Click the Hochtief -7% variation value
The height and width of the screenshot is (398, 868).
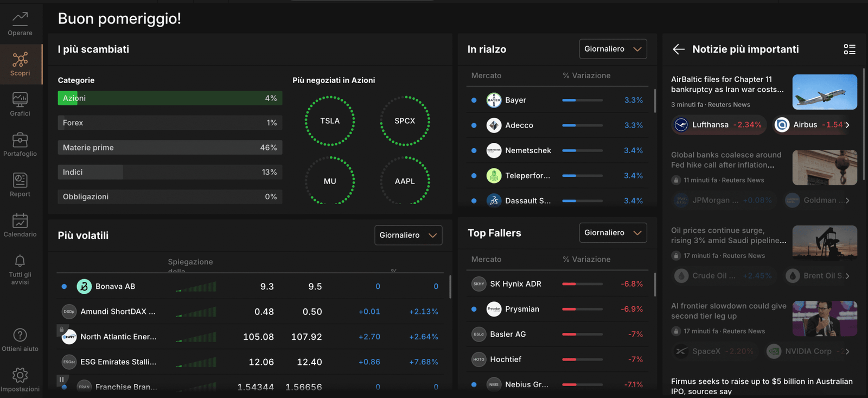(x=635, y=359)
